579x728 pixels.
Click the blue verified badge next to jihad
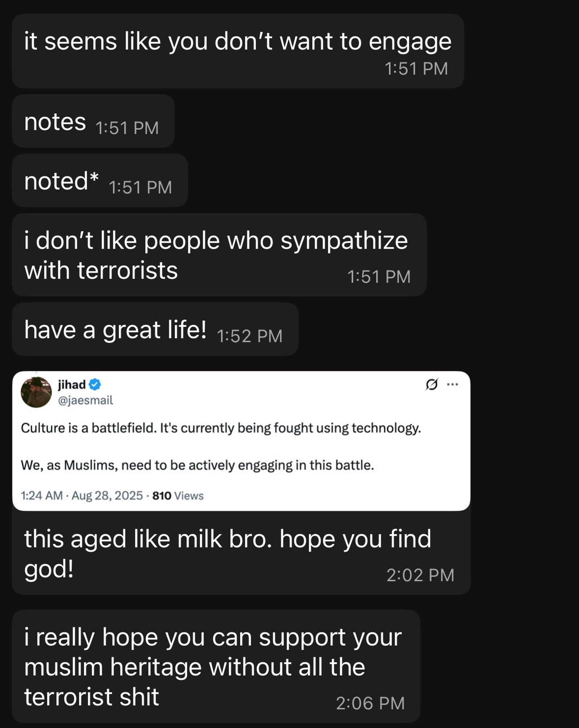pyautogui.click(x=95, y=385)
